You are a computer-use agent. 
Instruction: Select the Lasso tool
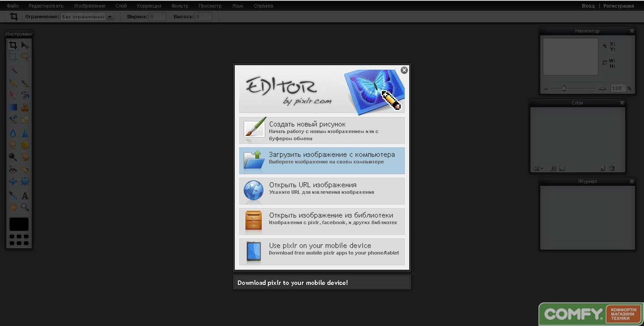[x=25, y=57]
